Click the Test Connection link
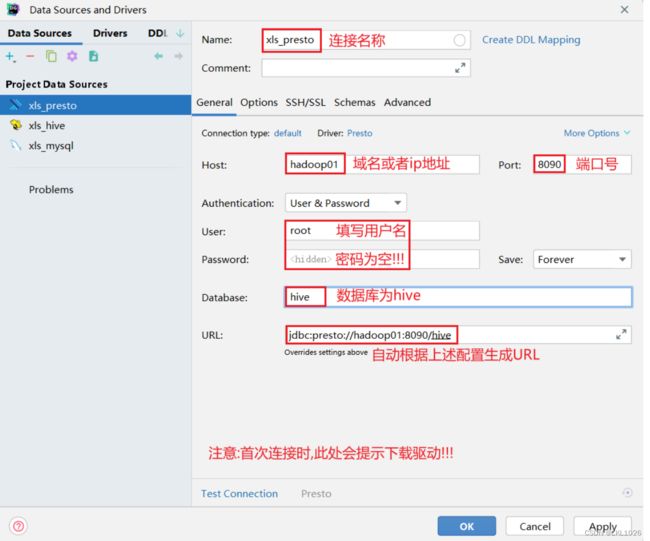 coord(239,493)
